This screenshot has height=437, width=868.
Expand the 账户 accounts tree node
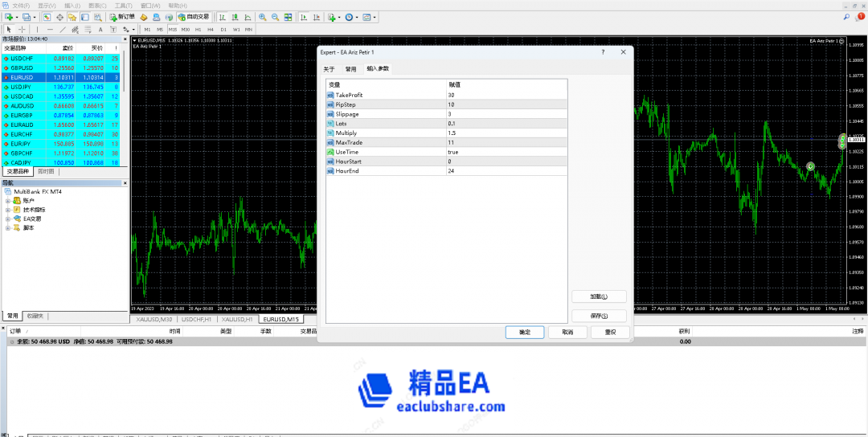[8, 201]
